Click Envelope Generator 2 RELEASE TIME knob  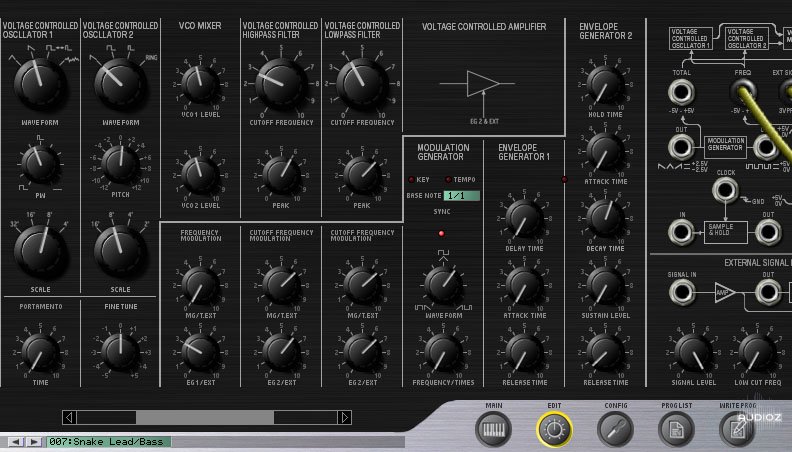(x=605, y=352)
